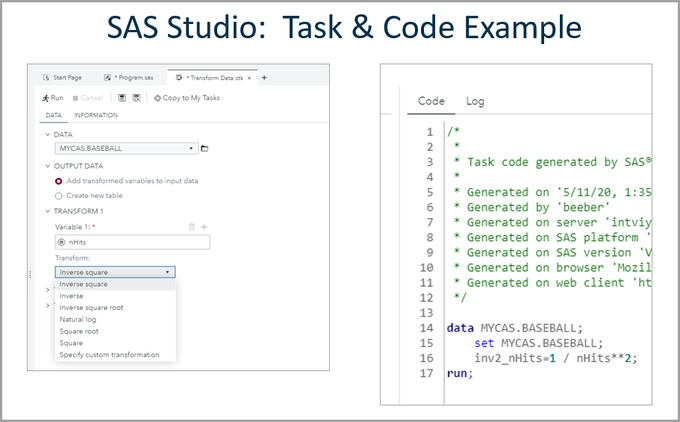The width and height of the screenshot is (680, 422).
Task: Run the task
Action: [x=52, y=98]
